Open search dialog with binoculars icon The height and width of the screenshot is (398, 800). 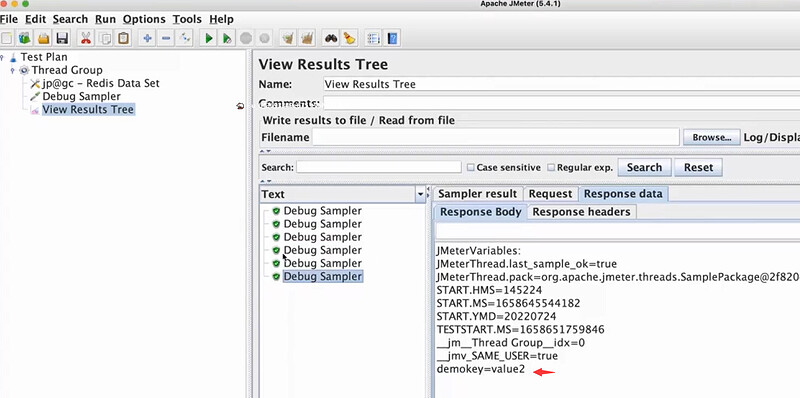pos(331,38)
